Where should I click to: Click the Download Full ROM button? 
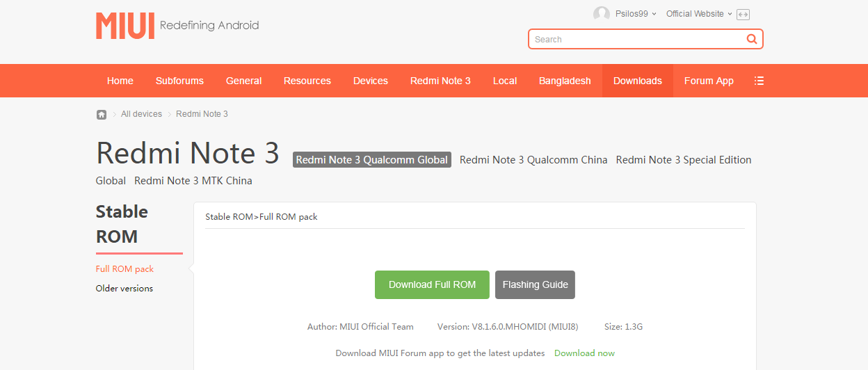click(432, 284)
